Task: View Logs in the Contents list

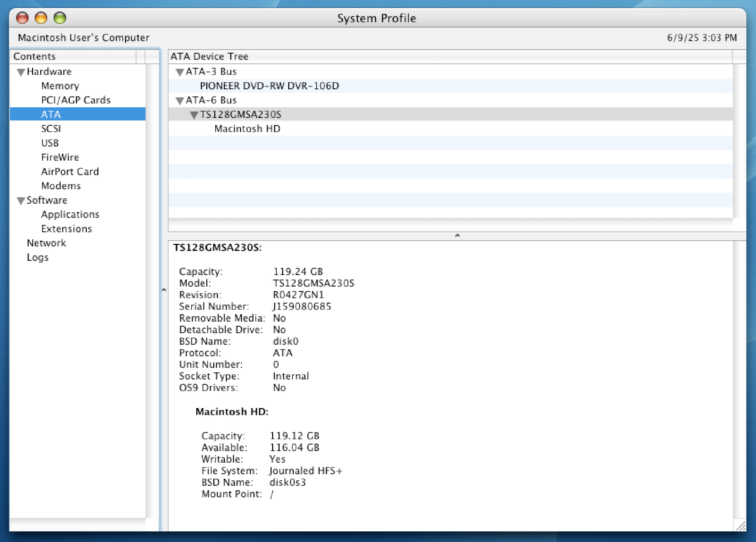Action: coord(38,257)
